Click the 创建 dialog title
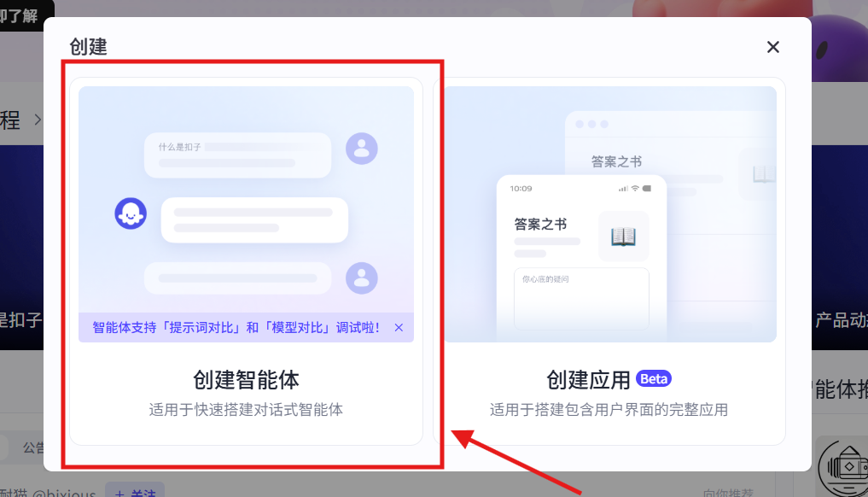The width and height of the screenshot is (868, 497). 88,47
